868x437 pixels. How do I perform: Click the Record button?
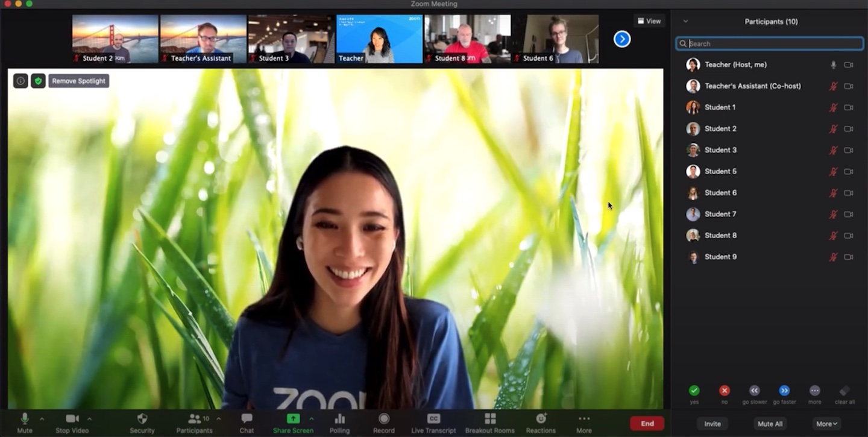384,422
